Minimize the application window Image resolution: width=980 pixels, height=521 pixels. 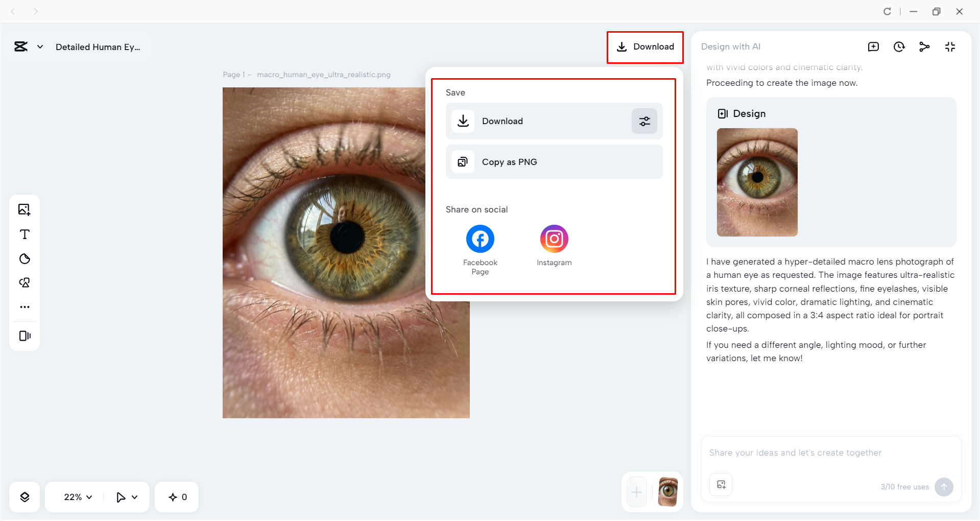coord(914,12)
